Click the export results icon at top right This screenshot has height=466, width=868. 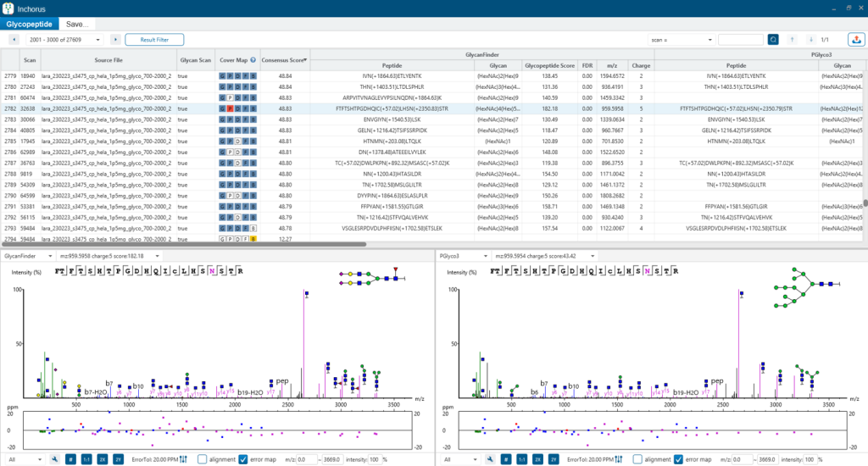pyautogui.click(x=856, y=39)
